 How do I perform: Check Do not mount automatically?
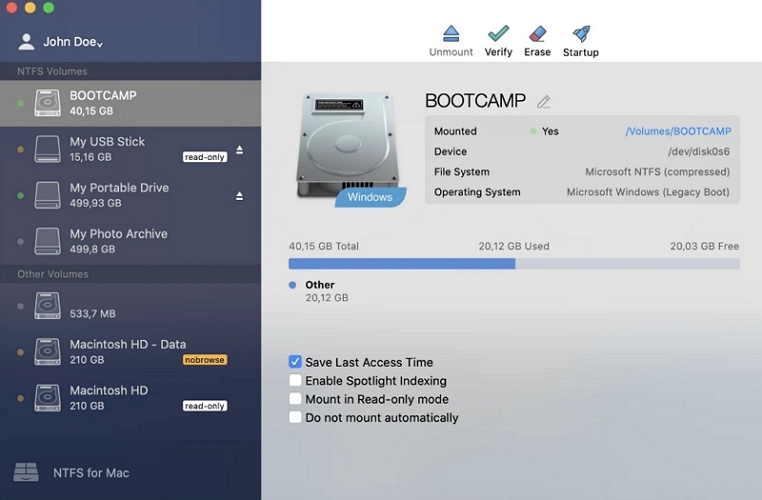295,417
